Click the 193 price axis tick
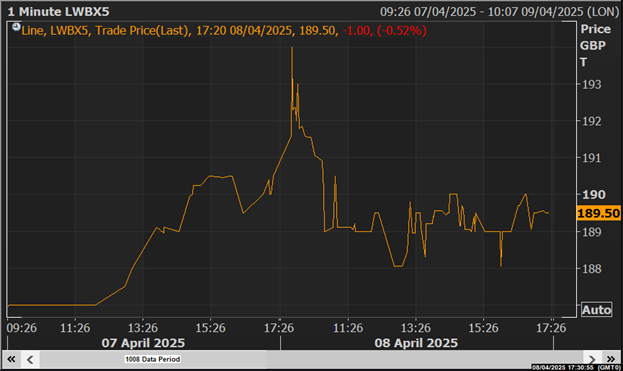The width and height of the screenshot is (623, 371). click(x=592, y=84)
